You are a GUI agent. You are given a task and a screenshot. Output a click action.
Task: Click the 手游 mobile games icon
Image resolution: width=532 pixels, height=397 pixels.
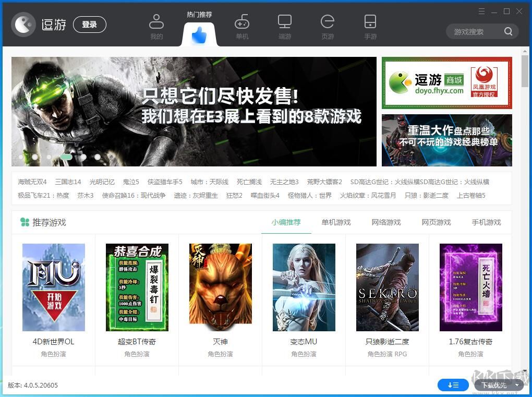pyautogui.click(x=370, y=22)
